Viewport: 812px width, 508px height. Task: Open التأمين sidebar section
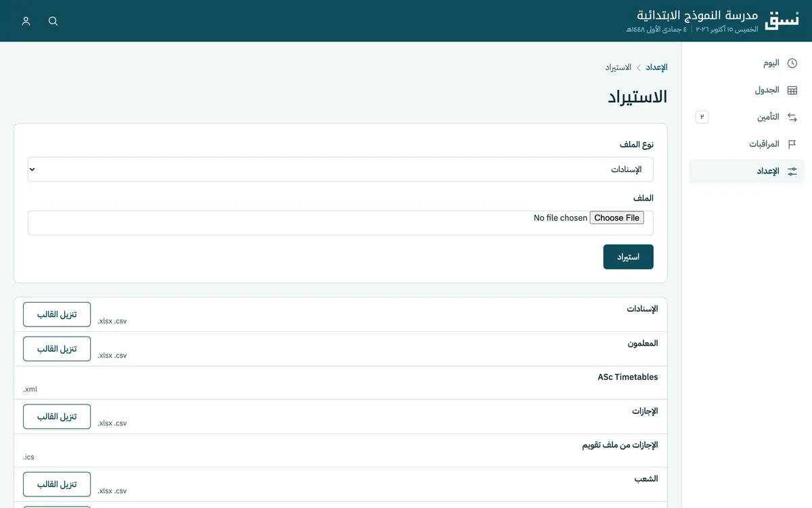click(x=747, y=117)
